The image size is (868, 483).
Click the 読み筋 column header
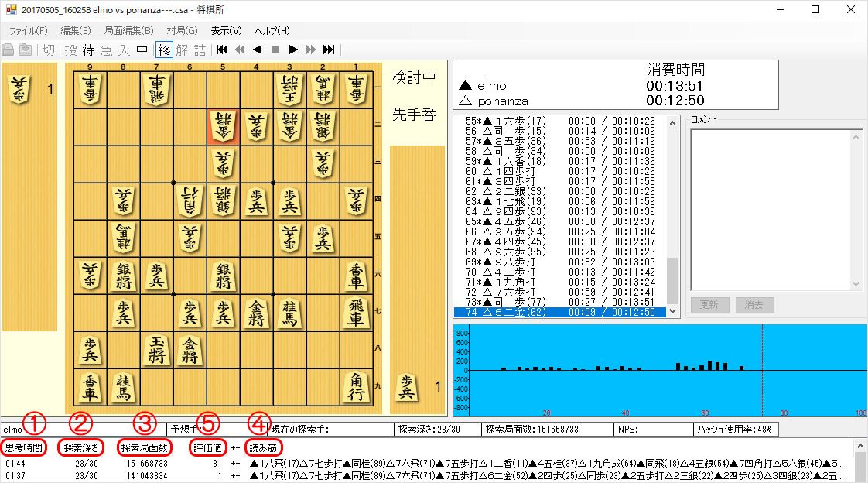264,447
